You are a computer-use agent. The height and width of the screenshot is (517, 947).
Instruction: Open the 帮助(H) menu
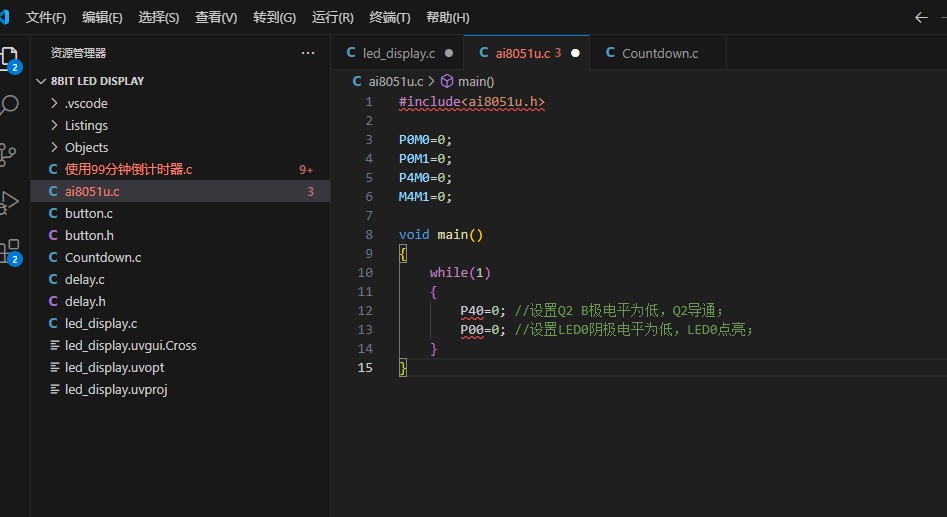448,18
